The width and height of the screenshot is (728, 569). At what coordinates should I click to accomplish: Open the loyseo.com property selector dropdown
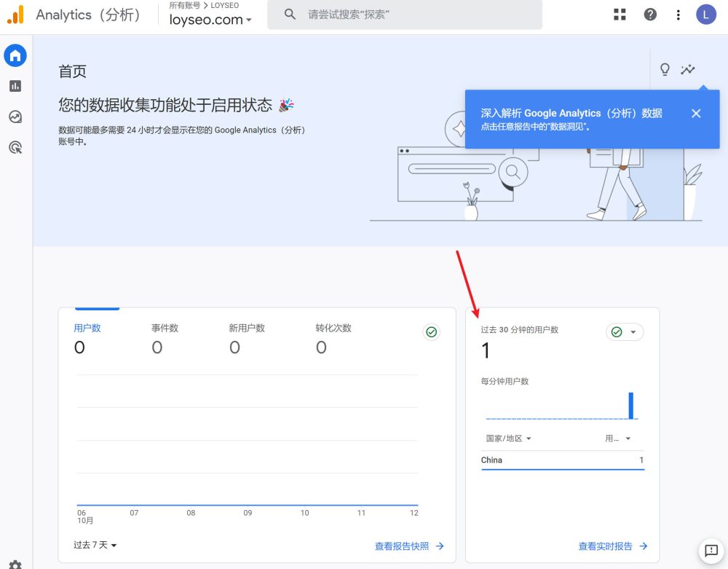coord(210,20)
